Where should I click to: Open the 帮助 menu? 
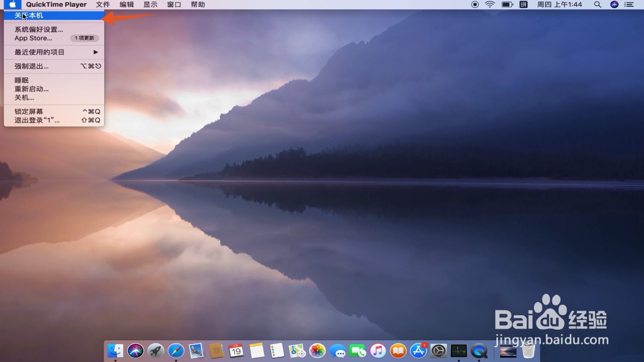(x=198, y=4)
